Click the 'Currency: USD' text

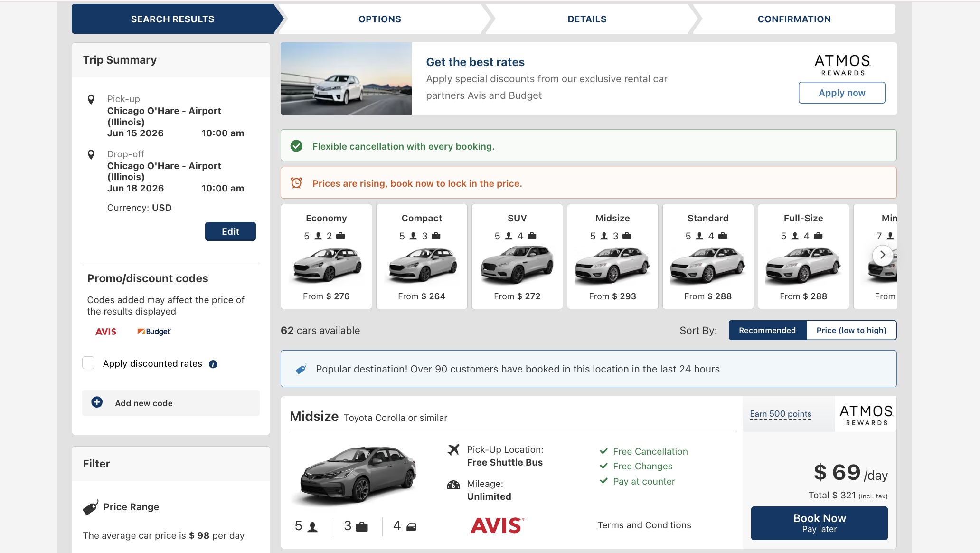[139, 208]
